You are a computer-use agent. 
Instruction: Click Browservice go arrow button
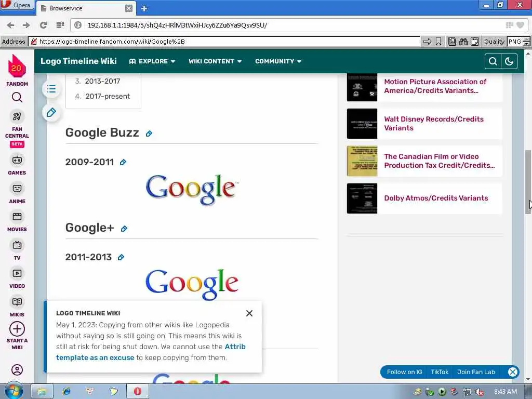[x=427, y=42]
